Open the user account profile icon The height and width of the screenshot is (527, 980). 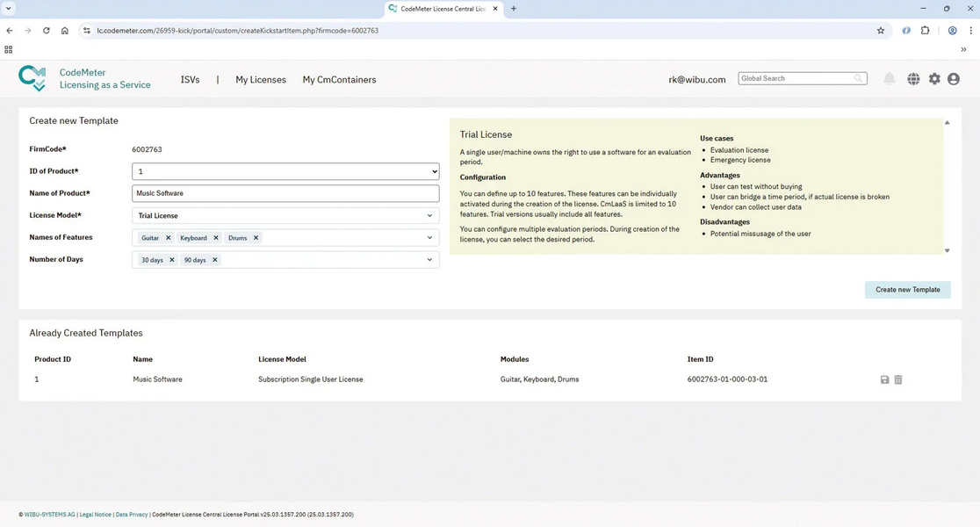click(954, 79)
